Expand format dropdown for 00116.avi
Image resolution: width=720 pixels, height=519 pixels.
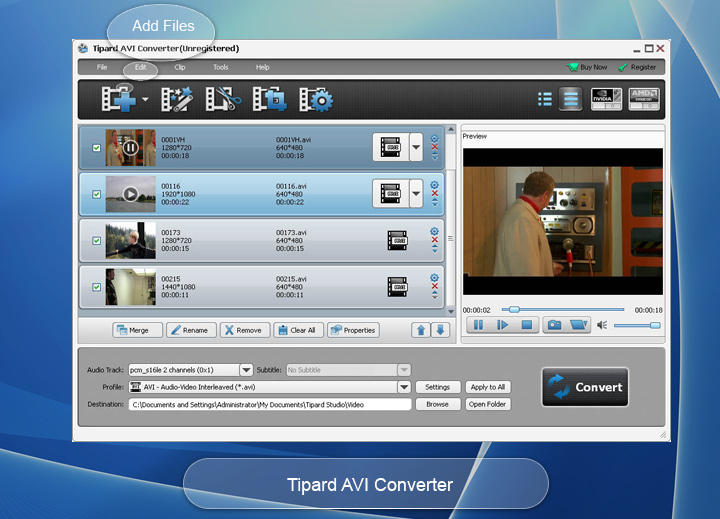(416, 194)
